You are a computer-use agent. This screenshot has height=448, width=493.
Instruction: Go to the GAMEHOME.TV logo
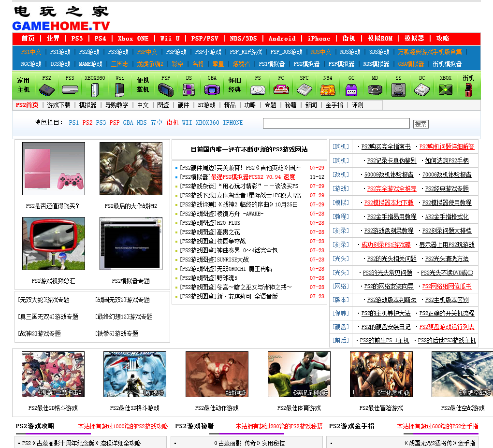click(61, 26)
